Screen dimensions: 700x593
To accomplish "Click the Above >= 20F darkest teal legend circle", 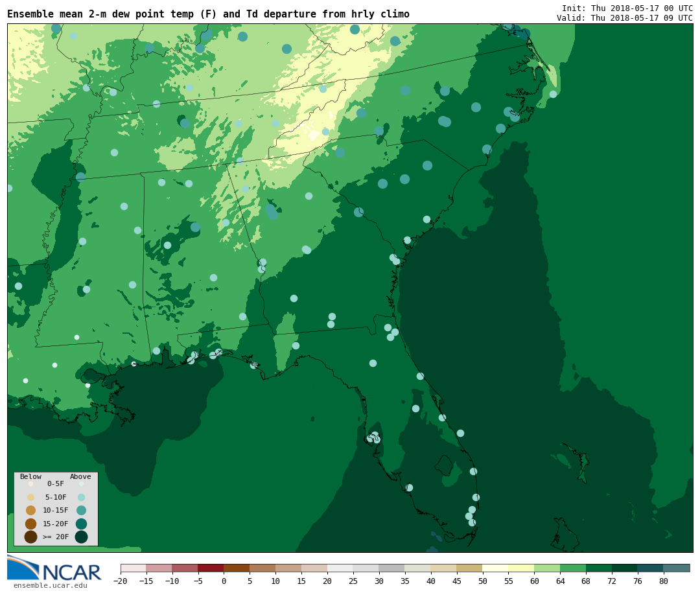I will [x=81, y=537].
